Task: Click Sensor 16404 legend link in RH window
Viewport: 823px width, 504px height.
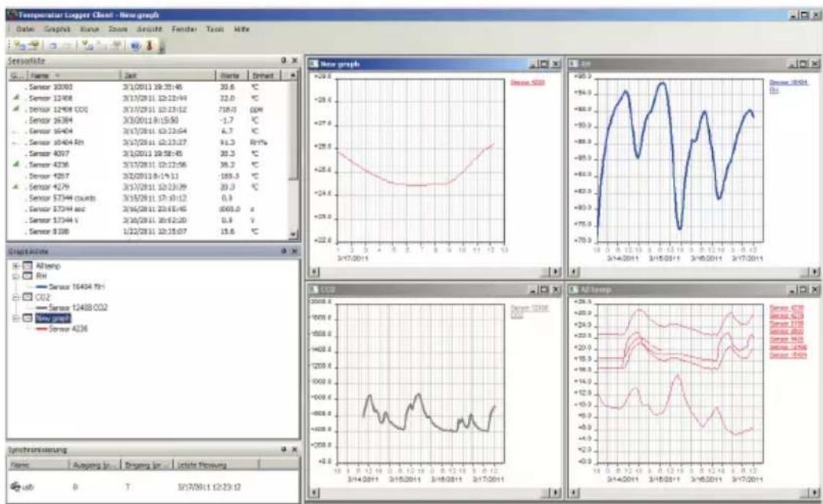Action: pos(789,83)
